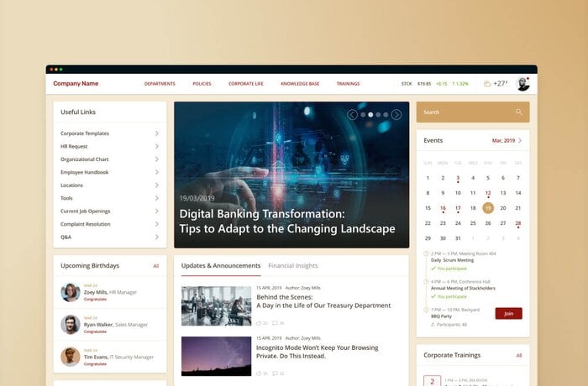Expand Tools chevron
This screenshot has width=588, height=386.
pyautogui.click(x=157, y=198)
